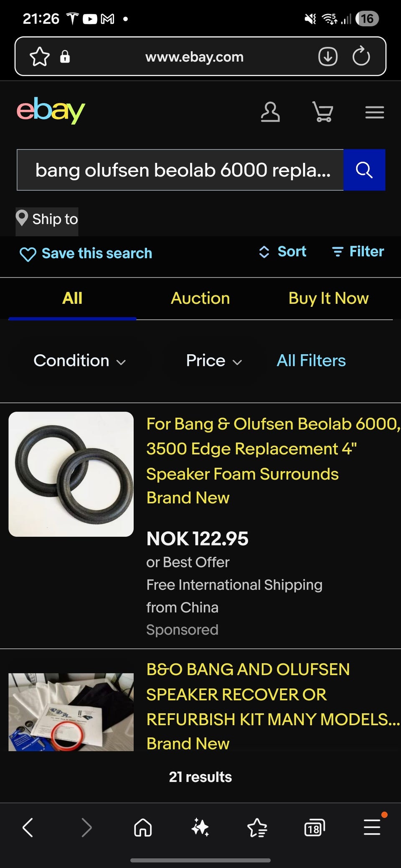The height and width of the screenshot is (868, 401).
Task: Set the Ship to location
Action: (x=47, y=219)
